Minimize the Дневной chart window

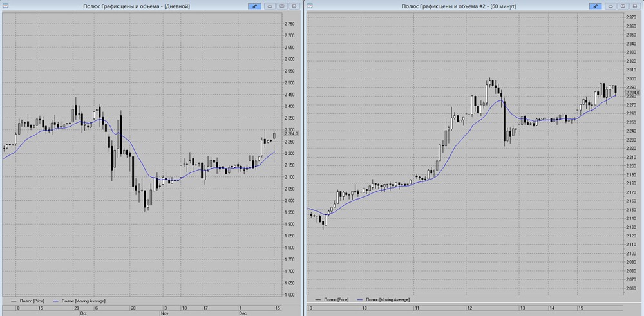click(x=270, y=6)
